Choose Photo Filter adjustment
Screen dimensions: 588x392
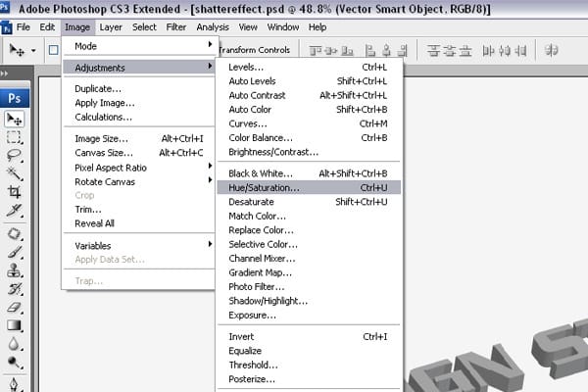click(309, 286)
